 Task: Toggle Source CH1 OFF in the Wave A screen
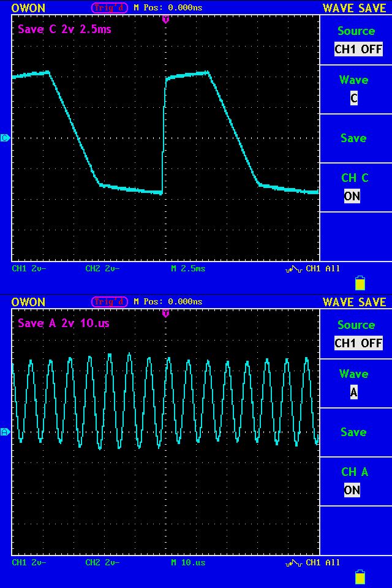coord(358,343)
